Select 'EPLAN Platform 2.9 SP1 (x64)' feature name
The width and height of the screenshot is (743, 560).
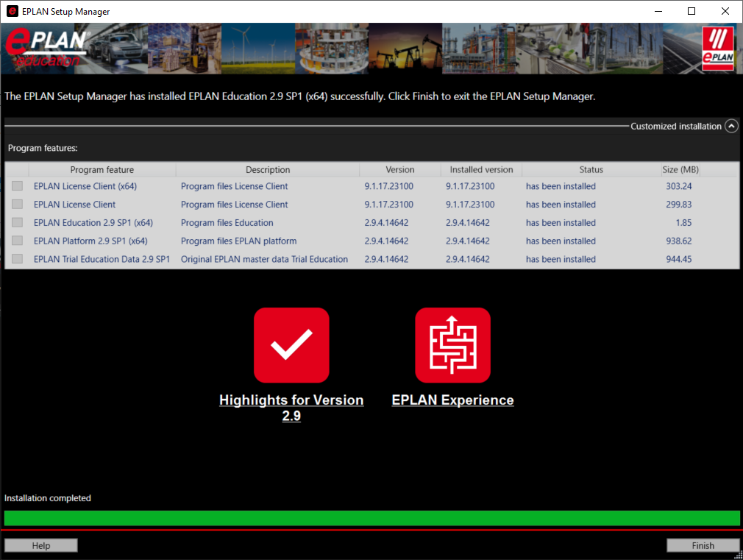(x=90, y=241)
